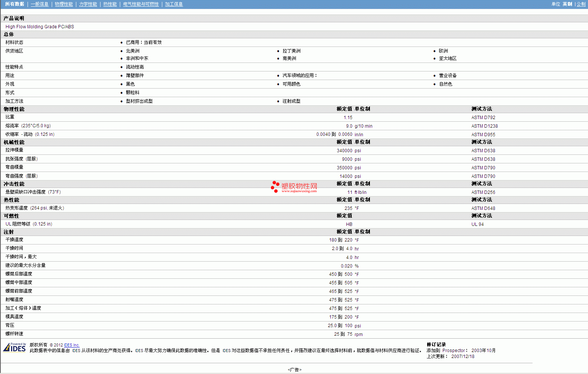Click UL 94 test method
The image size is (588, 374).
(x=477, y=224)
